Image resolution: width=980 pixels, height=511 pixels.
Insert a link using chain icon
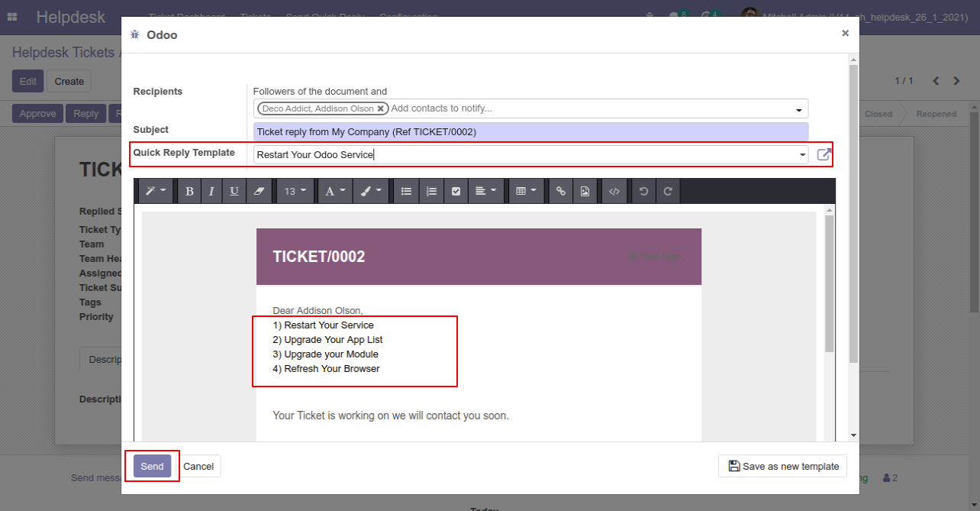(x=561, y=192)
